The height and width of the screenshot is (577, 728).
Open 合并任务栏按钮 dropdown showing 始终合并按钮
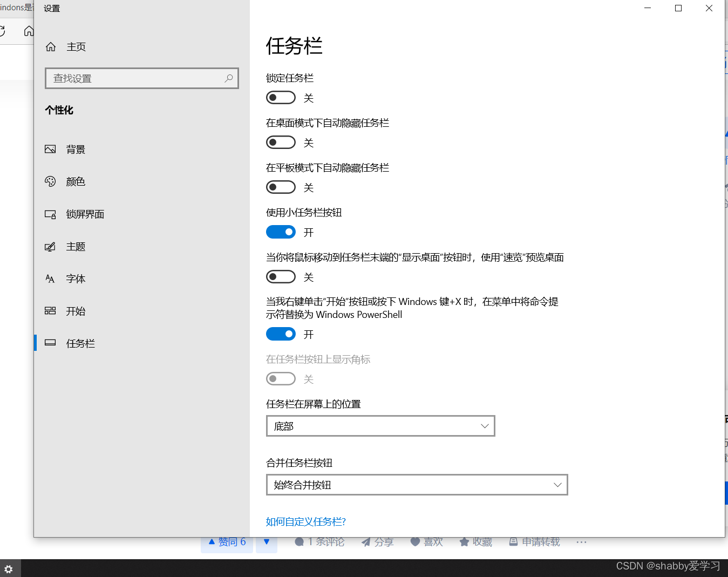point(417,485)
